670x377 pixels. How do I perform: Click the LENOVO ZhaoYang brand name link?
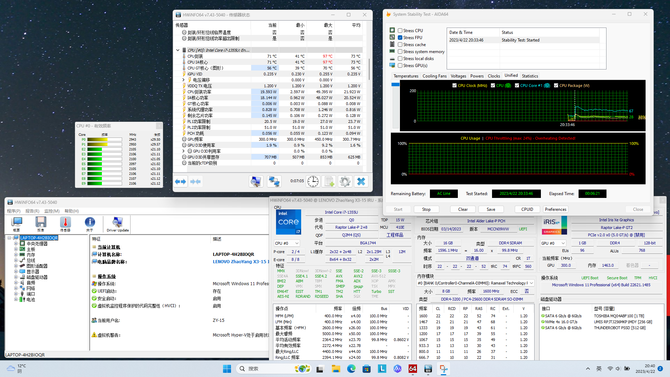241,262
